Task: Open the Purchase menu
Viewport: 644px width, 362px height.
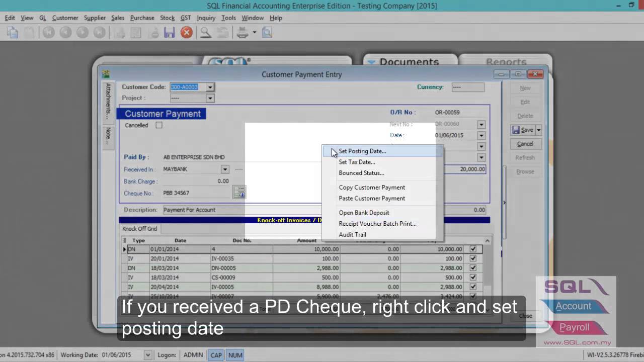Action: click(142, 18)
